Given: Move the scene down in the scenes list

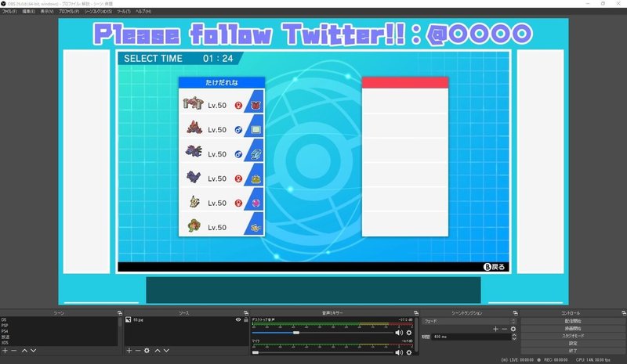Looking at the screenshot, I should click(33, 351).
